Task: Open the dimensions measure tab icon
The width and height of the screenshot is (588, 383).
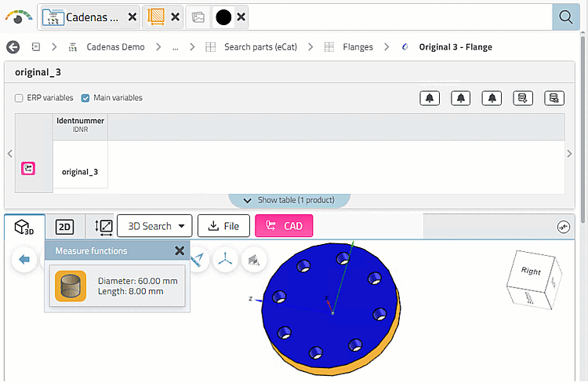Action: click(x=103, y=227)
